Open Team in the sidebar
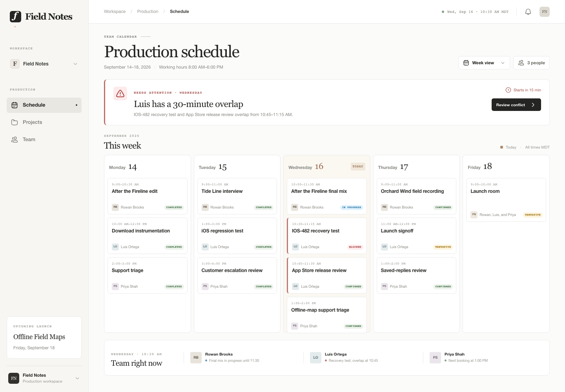The height and width of the screenshot is (392, 565). click(x=44, y=140)
